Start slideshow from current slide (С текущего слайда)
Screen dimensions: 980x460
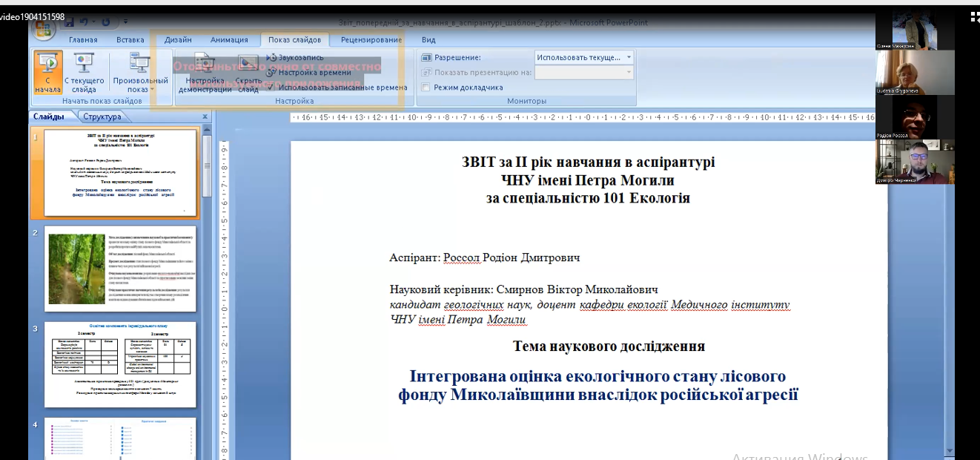(84, 72)
